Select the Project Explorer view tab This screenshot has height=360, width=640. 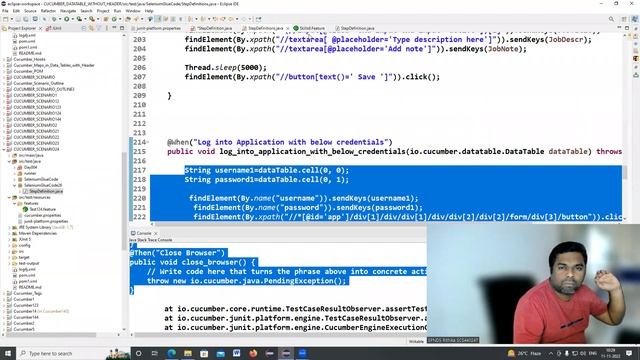click(20, 28)
